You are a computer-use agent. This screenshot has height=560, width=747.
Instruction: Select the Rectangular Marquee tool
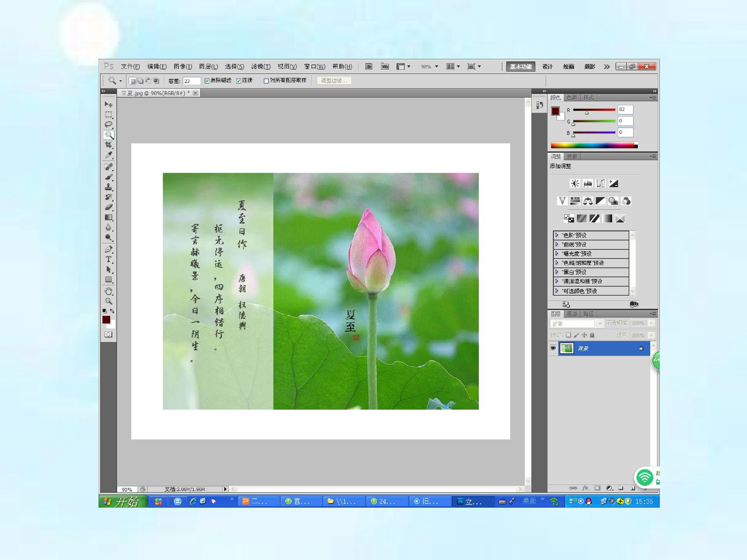click(x=108, y=115)
